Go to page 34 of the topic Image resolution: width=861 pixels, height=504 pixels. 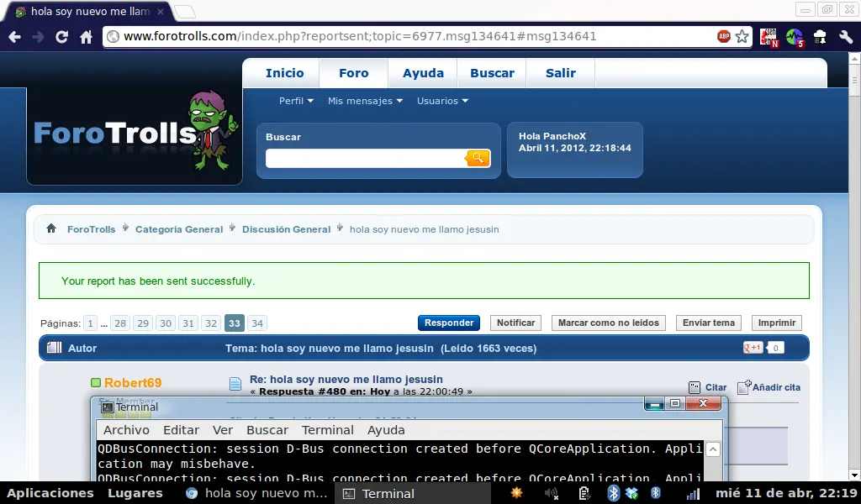point(257,323)
